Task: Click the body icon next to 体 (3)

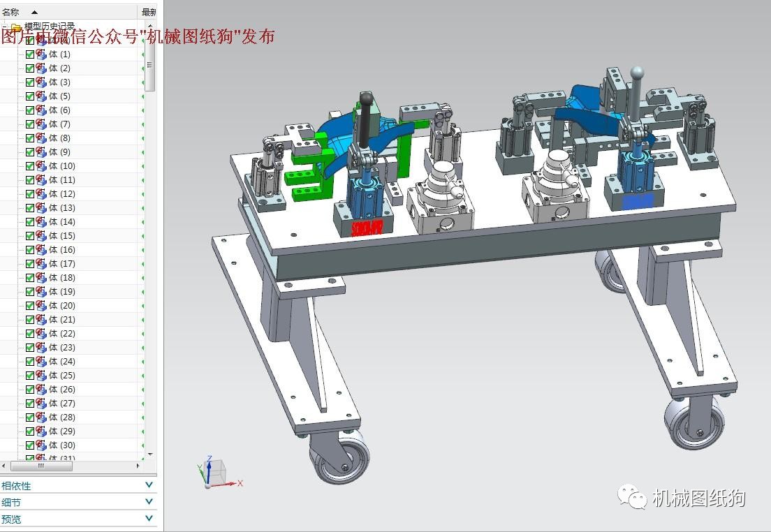Action: click(x=41, y=82)
